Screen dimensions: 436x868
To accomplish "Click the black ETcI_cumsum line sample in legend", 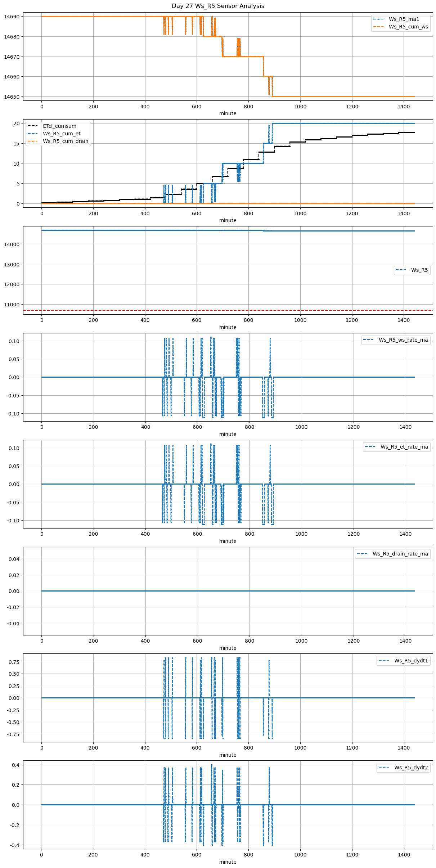I will pos(33,126).
